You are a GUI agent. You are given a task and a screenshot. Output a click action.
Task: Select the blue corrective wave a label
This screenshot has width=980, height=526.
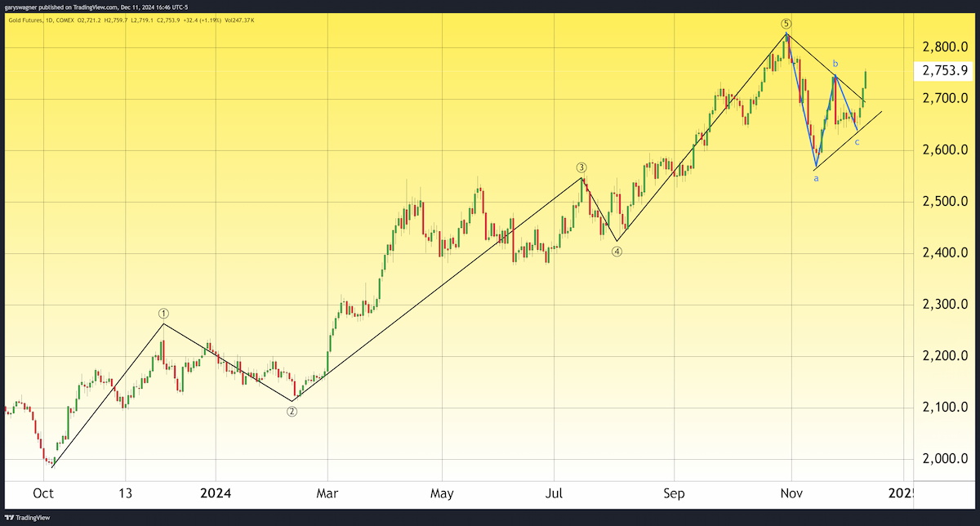point(816,178)
